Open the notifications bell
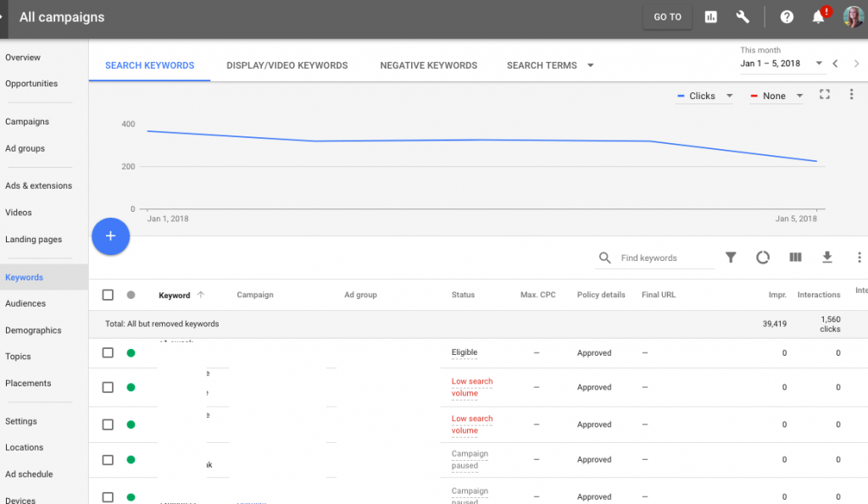The height and width of the screenshot is (504, 868). 819,17
